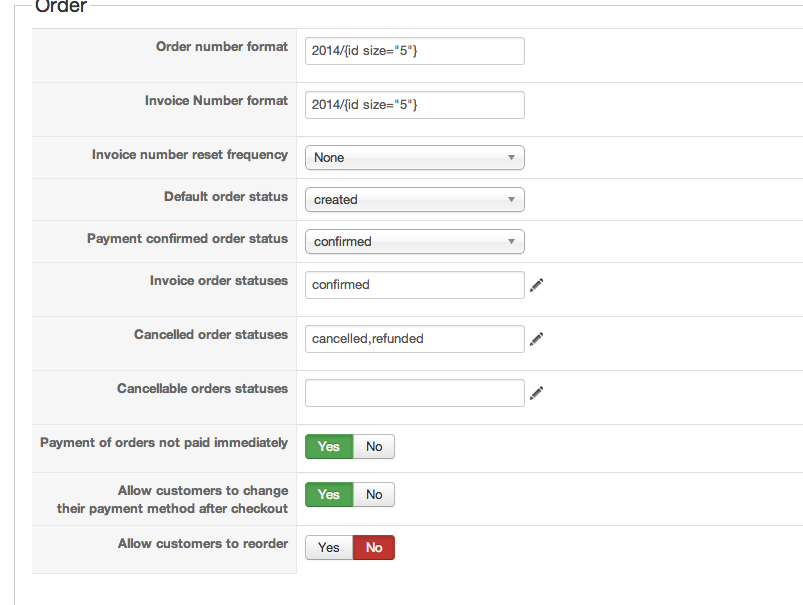This screenshot has width=803, height=605.
Task: Click the Invoice order statuses text box
Action: click(x=414, y=285)
